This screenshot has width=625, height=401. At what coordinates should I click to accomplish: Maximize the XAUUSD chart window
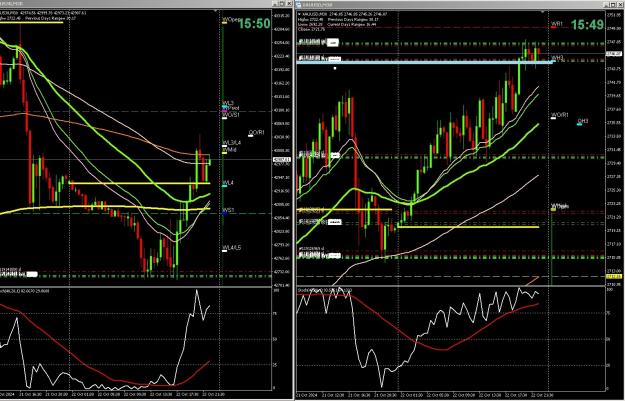614,4
